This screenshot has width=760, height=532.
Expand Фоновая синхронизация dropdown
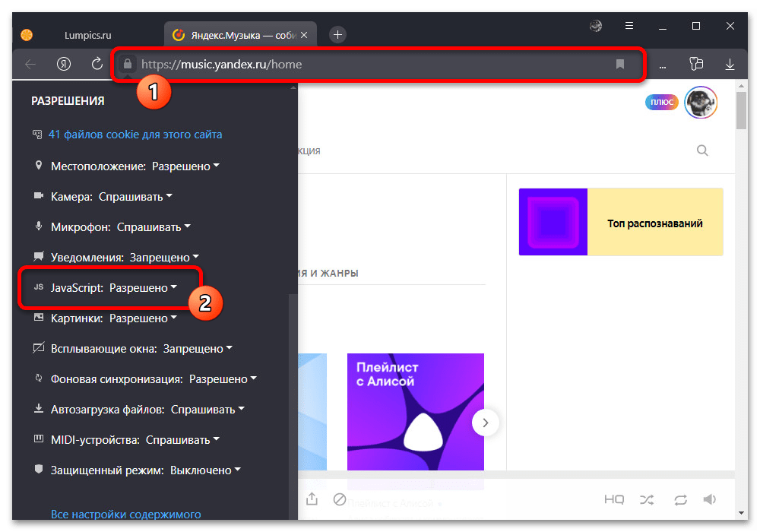[x=223, y=379]
